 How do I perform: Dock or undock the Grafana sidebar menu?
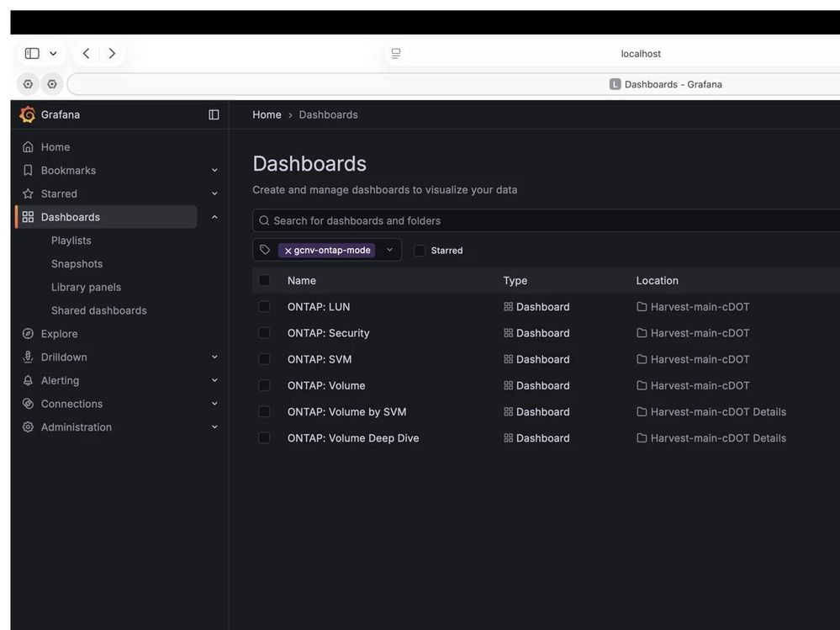[214, 114]
